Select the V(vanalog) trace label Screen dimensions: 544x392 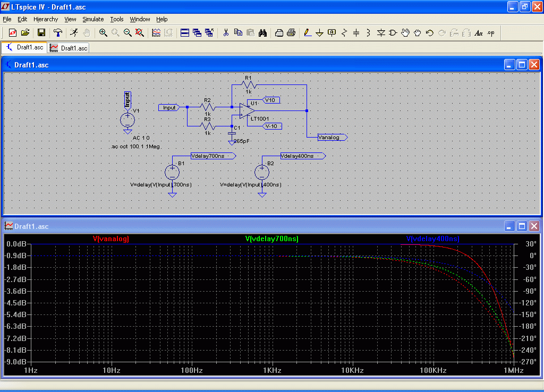(x=110, y=238)
